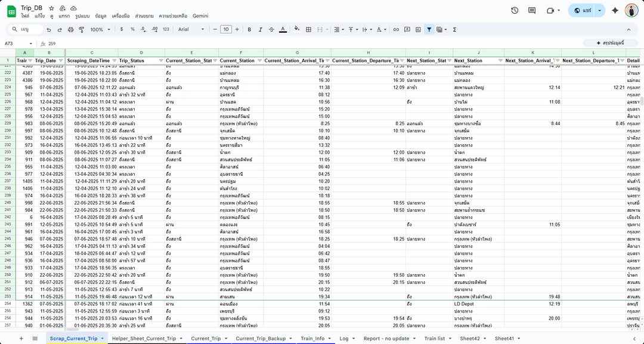
Task: Toggle bold formatting
Action: (249, 29)
